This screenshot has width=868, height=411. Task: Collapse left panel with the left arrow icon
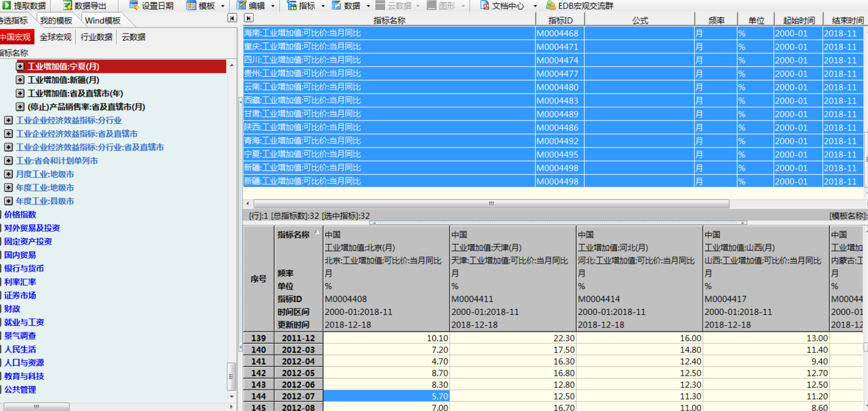point(232,18)
